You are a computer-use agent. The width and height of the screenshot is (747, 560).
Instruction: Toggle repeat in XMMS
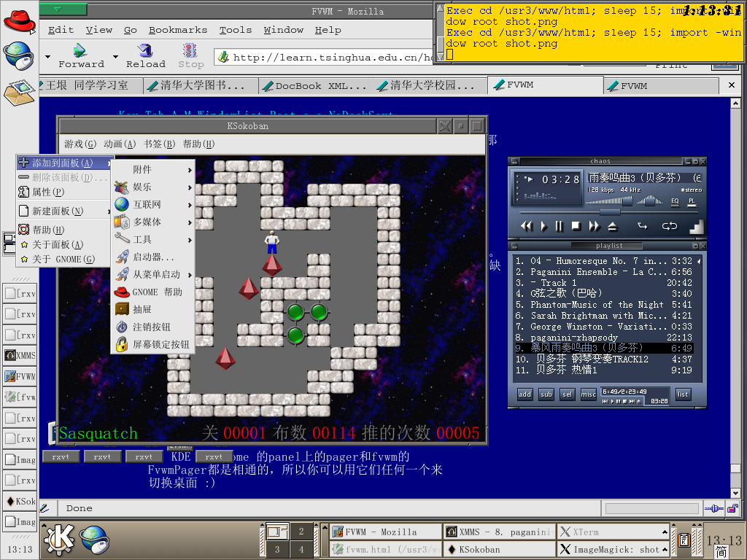[x=670, y=226]
